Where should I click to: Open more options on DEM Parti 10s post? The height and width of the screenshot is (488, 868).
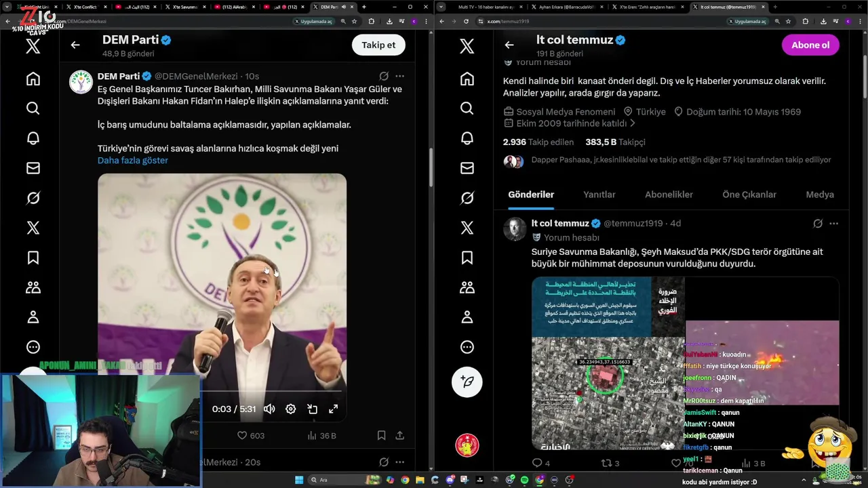click(400, 76)
